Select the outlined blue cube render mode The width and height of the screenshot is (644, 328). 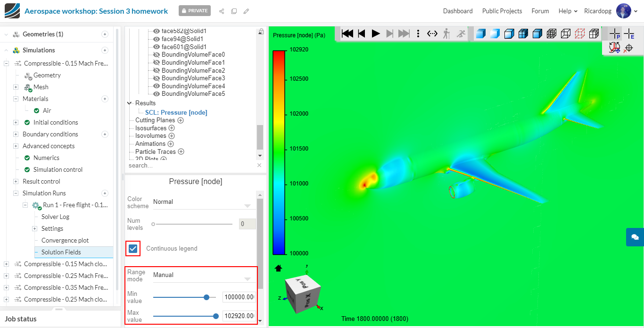coord(509,34)
